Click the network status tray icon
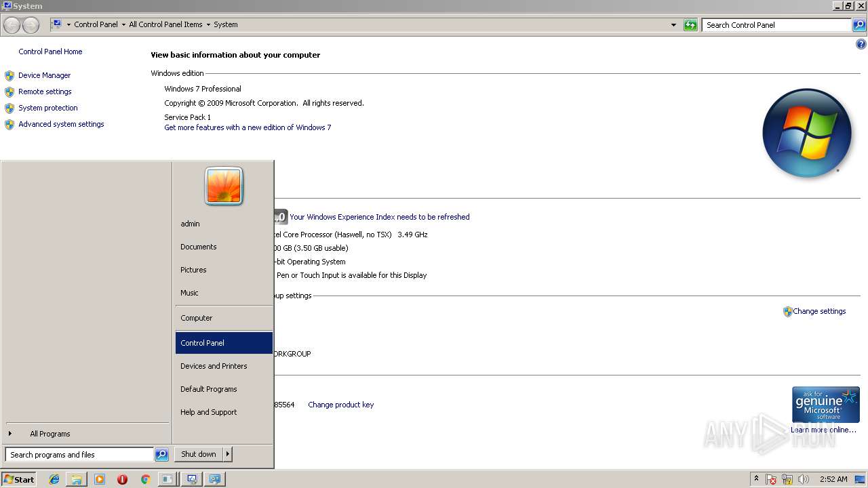The height and width of the screenshot is (488, 868). (787, 479)
